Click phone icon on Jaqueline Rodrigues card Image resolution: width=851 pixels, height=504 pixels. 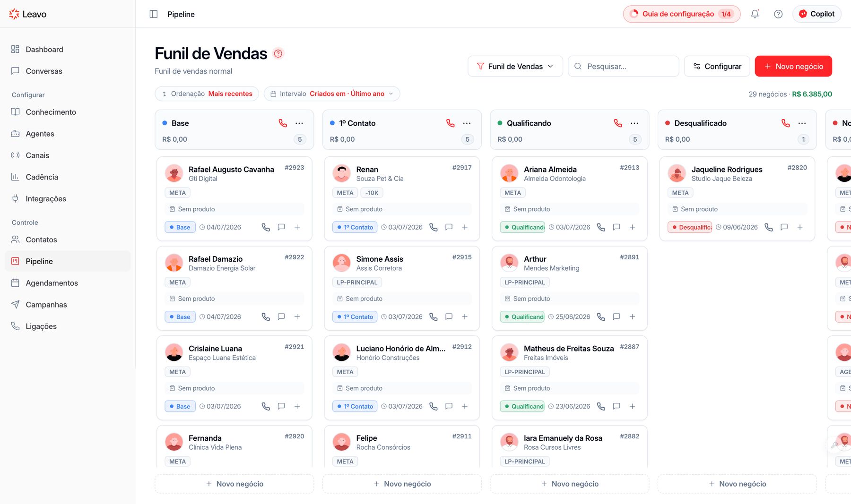pos(769,227)
